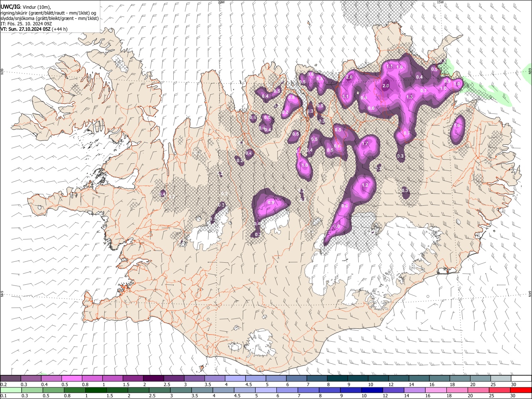The width and height of the screenshot is (532, 399).
Task: Pick the palest green lower swatch between 0.1 and 0.3
Action: point(10,390)
